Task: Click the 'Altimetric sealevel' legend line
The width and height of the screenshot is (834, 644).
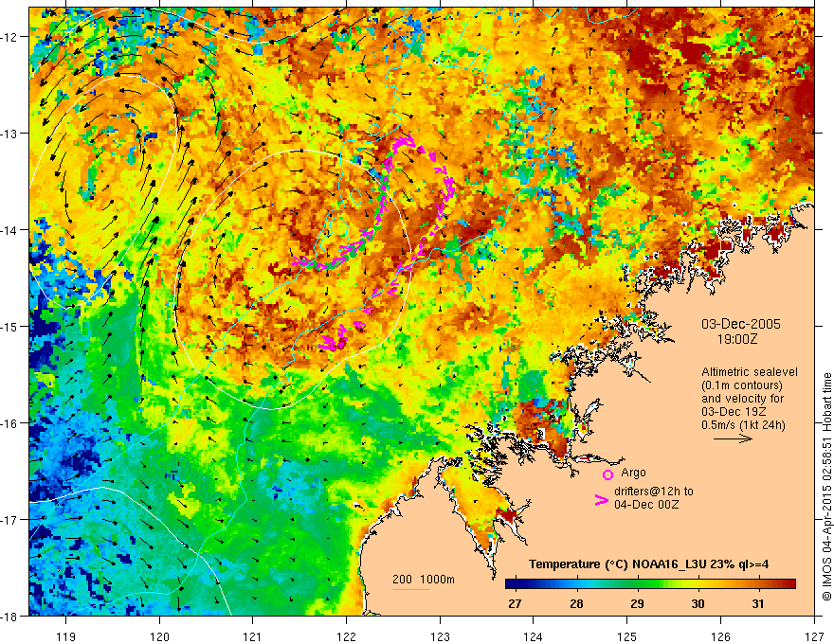Action: click(750, 372)
